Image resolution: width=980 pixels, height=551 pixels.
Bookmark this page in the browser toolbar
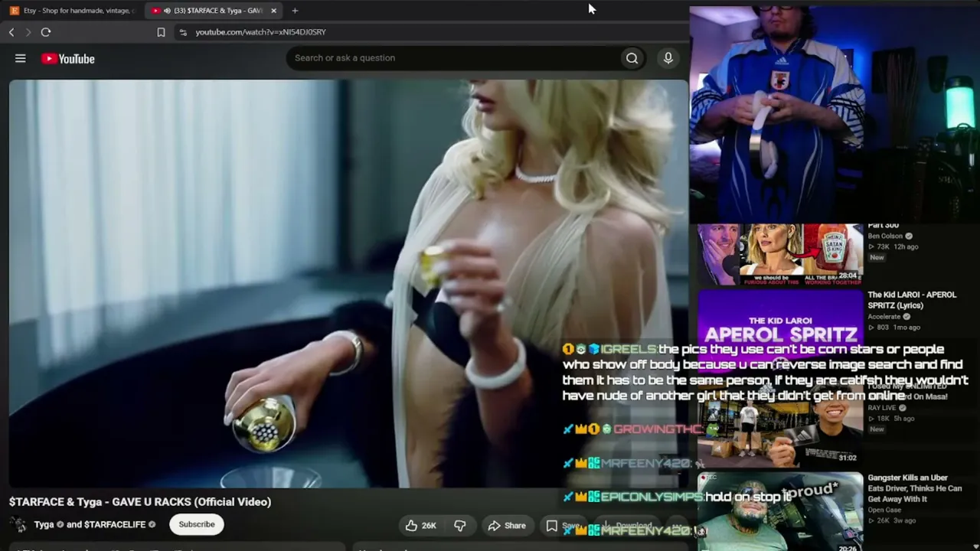tap(161, 32)
